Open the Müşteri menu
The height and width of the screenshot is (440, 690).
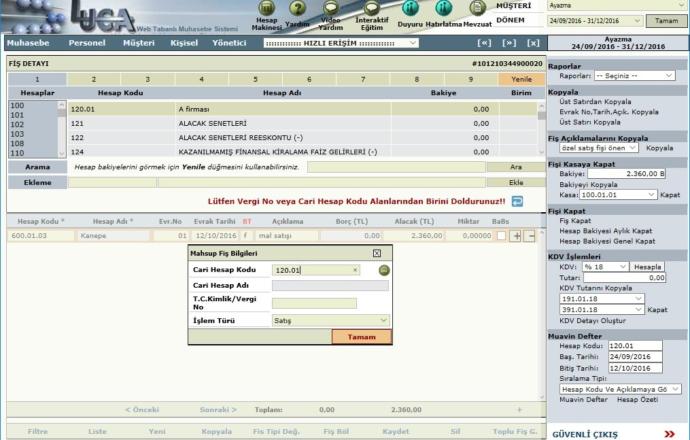point(139,43)
